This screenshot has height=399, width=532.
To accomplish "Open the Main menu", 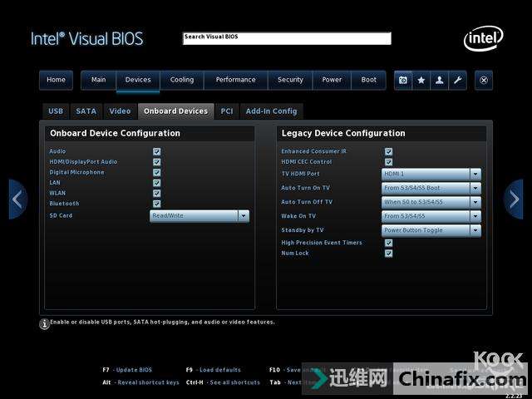I will (x=98, y=80).
